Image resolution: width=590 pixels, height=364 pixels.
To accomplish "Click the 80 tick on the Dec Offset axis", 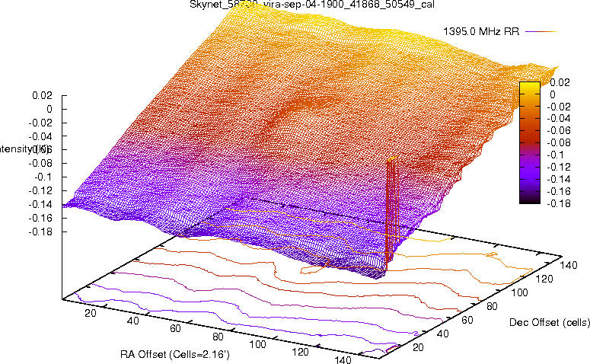I will click(x=492, y=306).
